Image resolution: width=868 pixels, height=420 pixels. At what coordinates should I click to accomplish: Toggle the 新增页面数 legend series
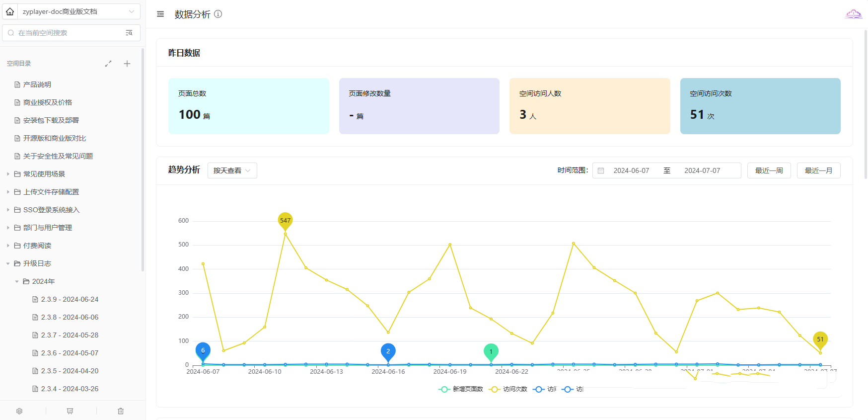[461, 389]
